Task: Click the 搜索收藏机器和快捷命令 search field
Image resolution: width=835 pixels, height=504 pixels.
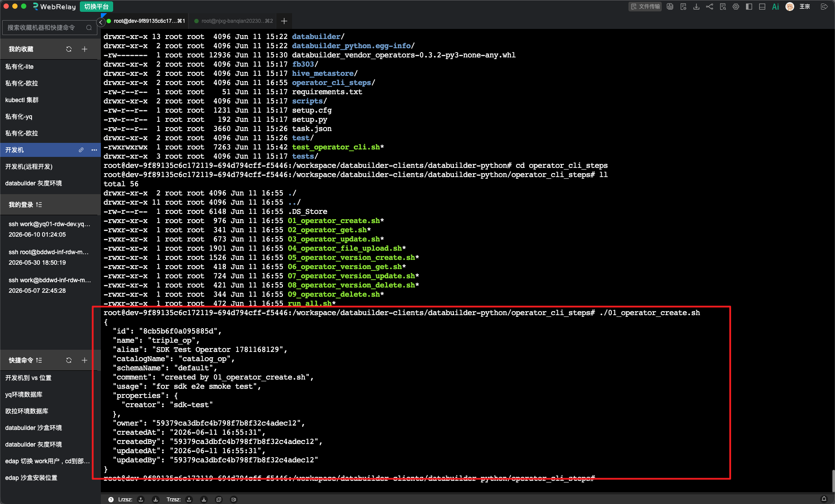Action: 49,28
